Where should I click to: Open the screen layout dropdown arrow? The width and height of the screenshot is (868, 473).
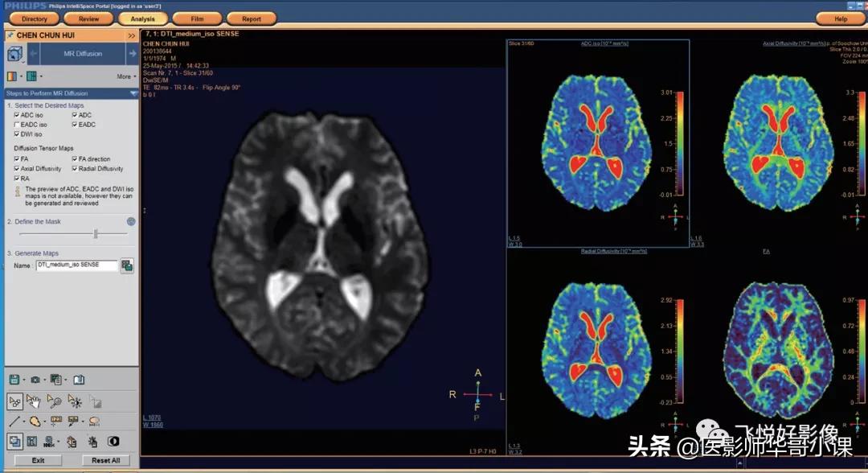pyautogui.click(x=42, y=76)
